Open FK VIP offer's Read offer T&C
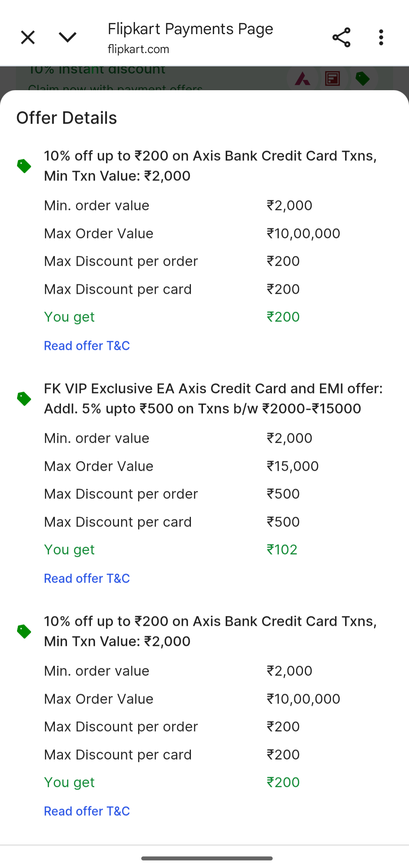This screenshot has width=409, height=868. point(87,578)
